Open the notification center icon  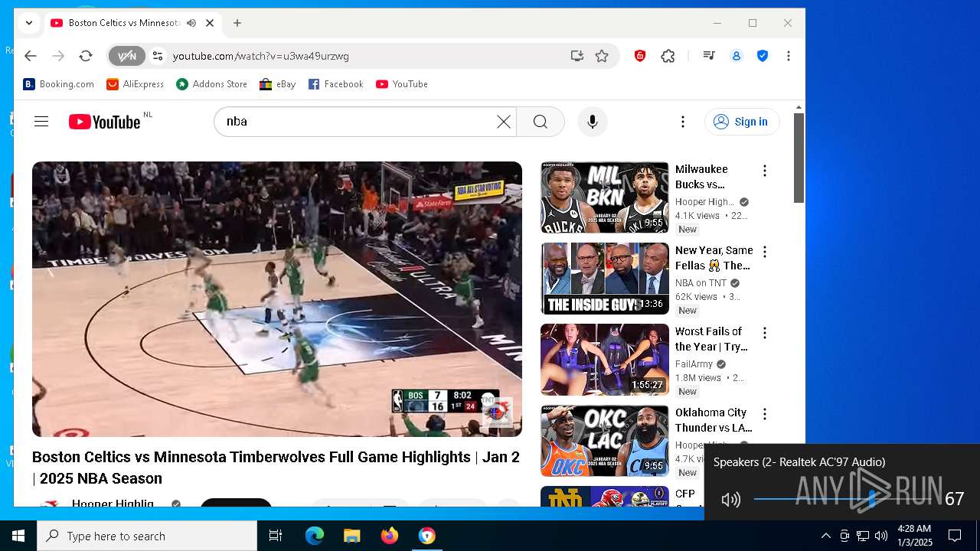click(955, 536)
